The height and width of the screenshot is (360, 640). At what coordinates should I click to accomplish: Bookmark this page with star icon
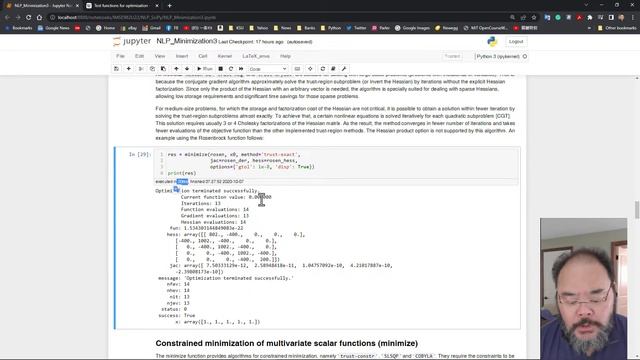pyautogui.click(x=534, y=18)
